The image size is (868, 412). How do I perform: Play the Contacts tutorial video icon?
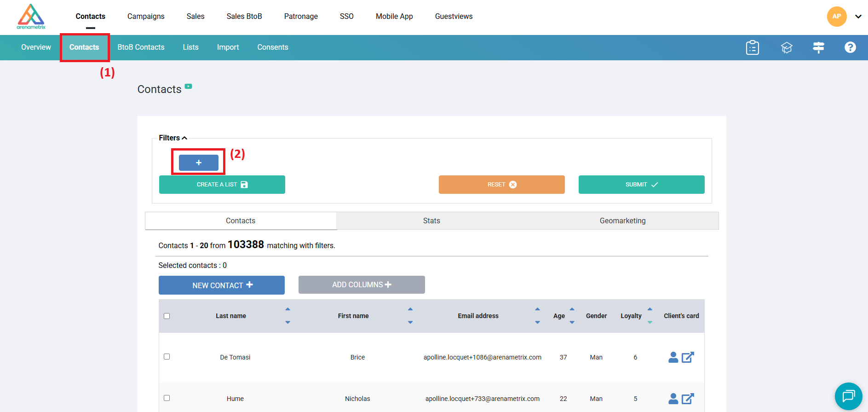click(x=189, y=86)
